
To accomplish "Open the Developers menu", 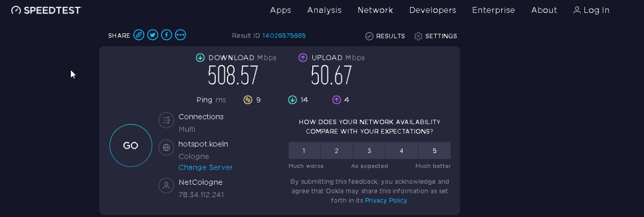I will click(433, 10).
